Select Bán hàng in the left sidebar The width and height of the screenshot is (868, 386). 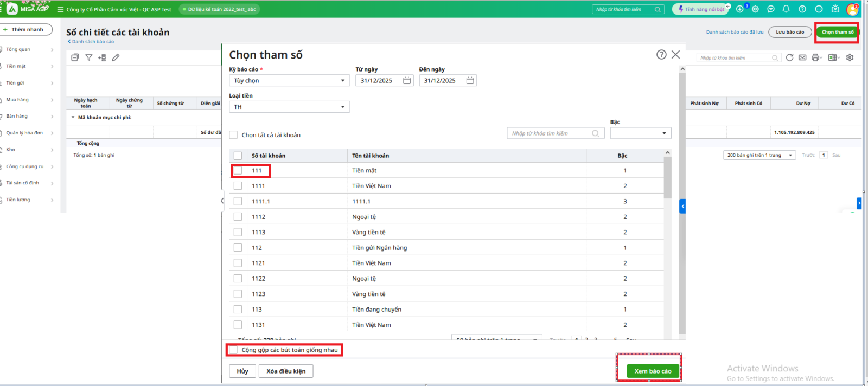(17, 116)
